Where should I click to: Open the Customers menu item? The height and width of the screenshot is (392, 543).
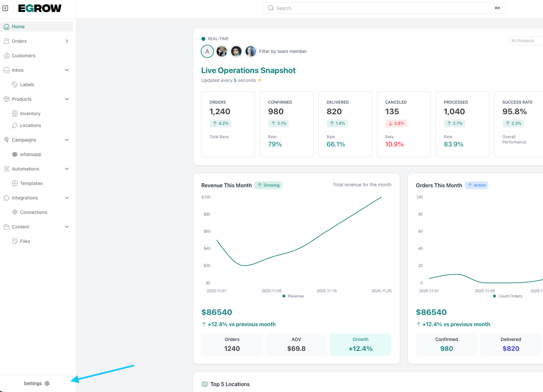point(24,56)
